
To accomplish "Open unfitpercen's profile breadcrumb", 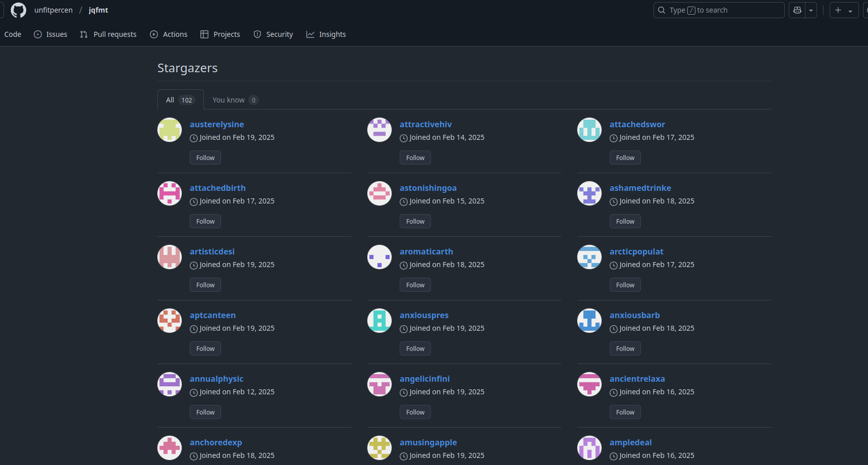I will pos(53,10).
